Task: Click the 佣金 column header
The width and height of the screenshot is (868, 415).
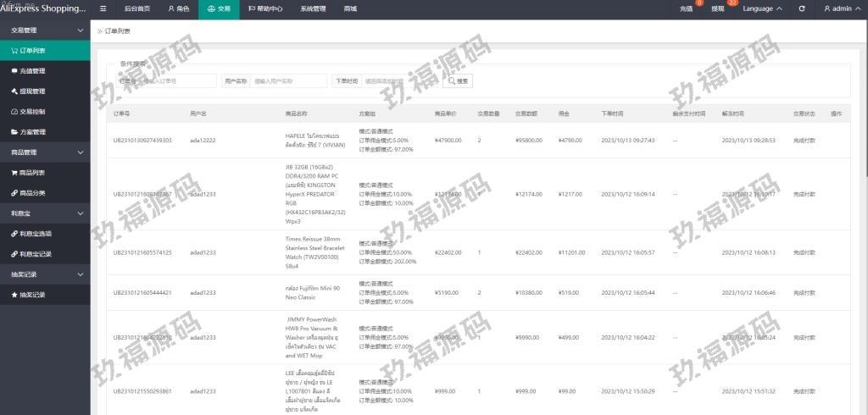Action: coord(564,113)
